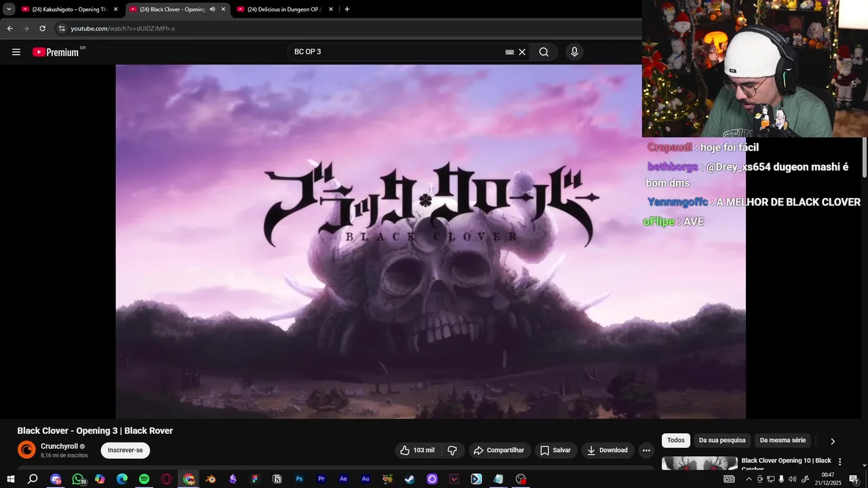This screenshot has height=488, width=868.
Task: Open Opera browser from the taskbar
Action: pyautogui.click(x=167, y=479)
